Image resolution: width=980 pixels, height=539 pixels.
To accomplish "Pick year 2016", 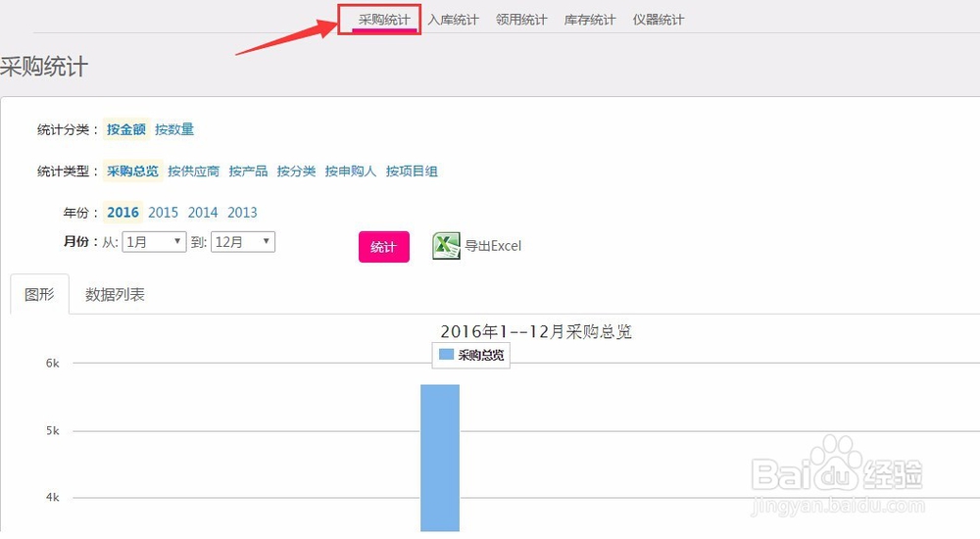I will tap(123, 213).
